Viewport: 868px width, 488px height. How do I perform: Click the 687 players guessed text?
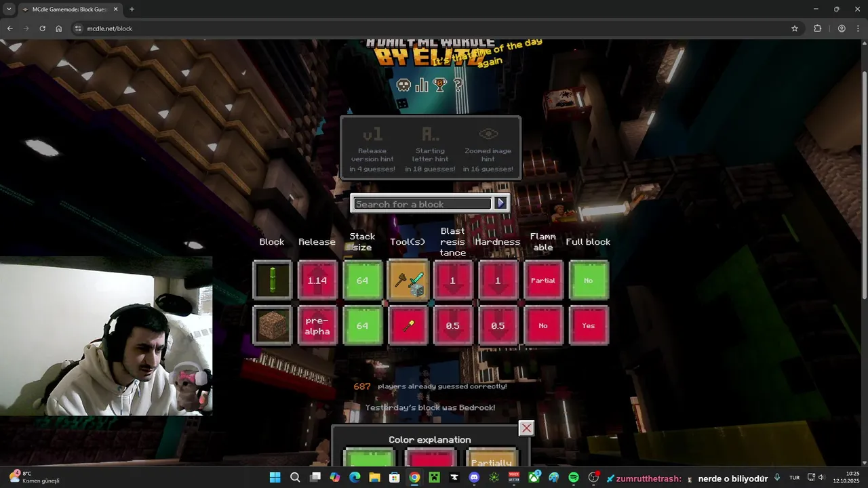(430, 386)
